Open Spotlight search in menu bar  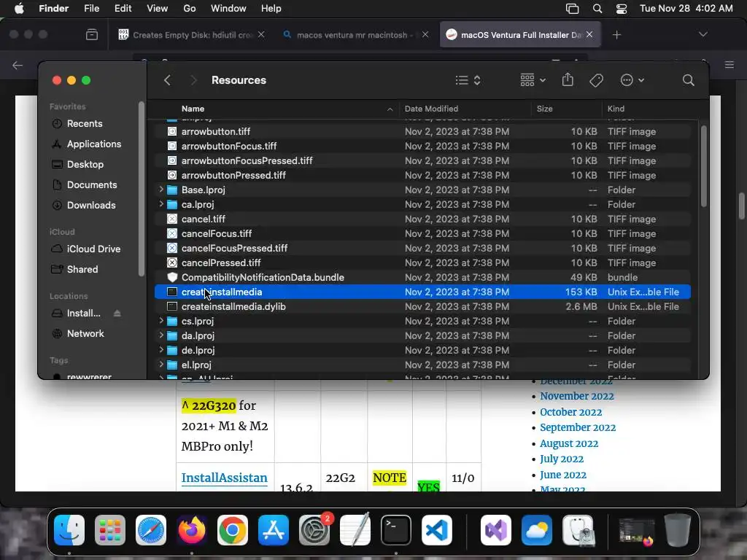point(597,9)
